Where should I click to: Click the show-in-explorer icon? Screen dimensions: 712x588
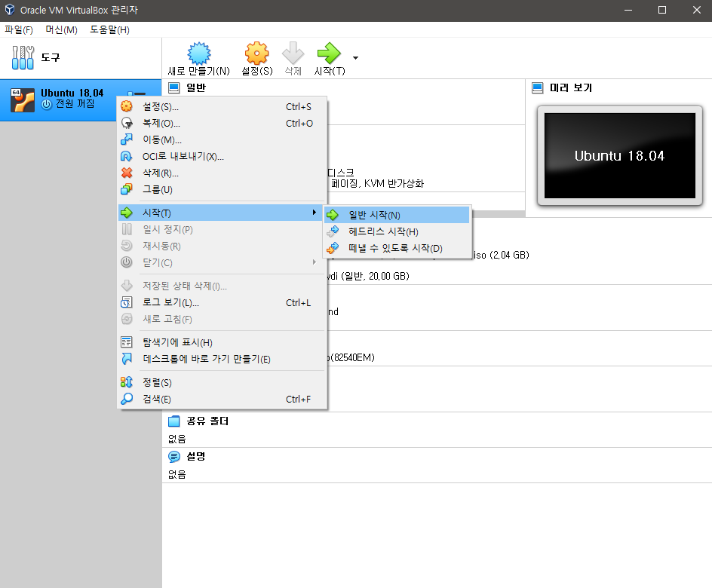tap(127, 342)
